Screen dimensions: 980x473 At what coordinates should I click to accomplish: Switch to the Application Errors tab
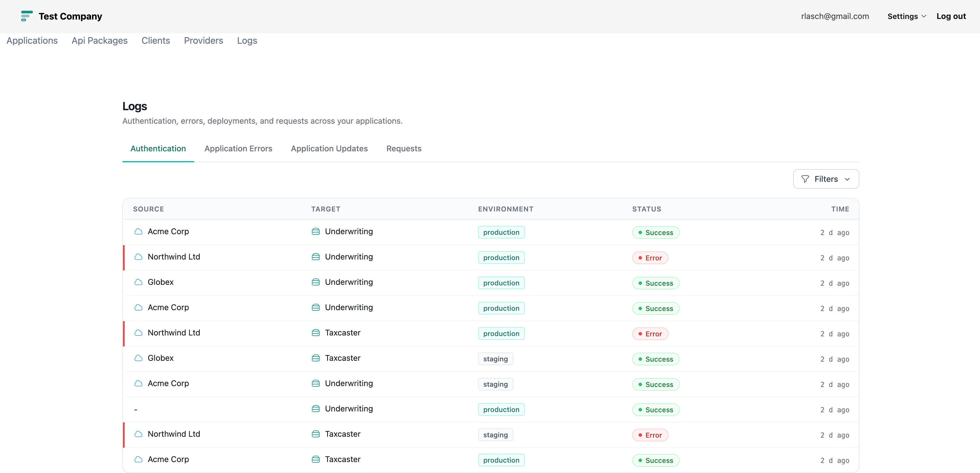(238, 149)
